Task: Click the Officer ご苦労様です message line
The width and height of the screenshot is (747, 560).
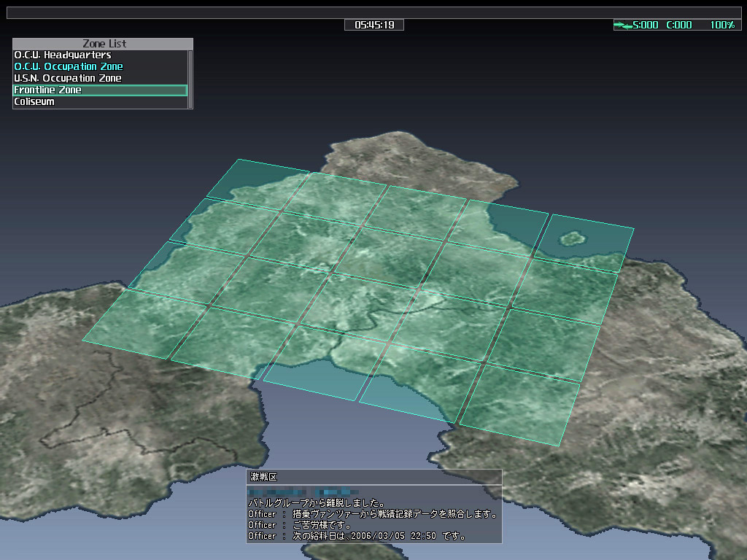Action: click(x=299, y=525)
